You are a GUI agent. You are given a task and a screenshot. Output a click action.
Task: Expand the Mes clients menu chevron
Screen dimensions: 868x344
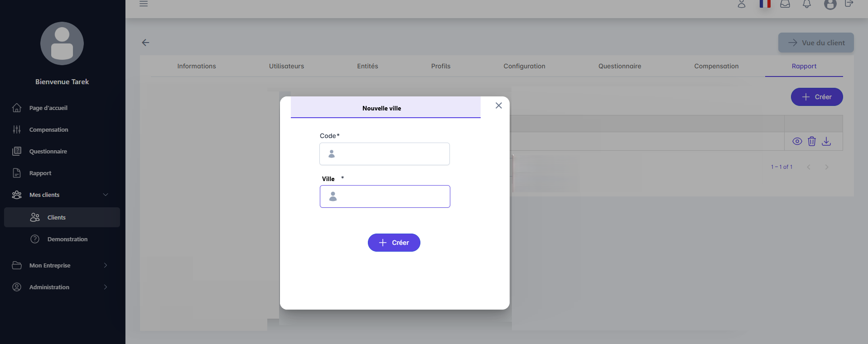coord(106,195)
